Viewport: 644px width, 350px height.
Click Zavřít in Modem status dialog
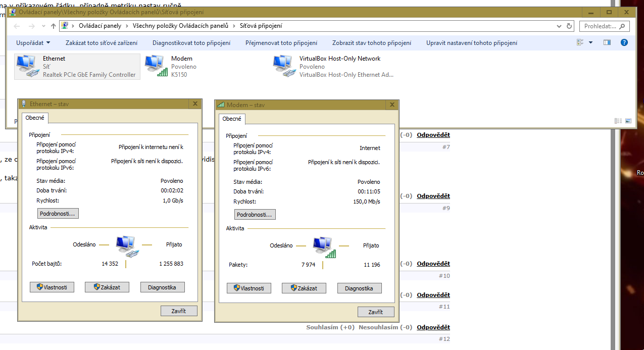pyautogui.click(x=376, y=312)
